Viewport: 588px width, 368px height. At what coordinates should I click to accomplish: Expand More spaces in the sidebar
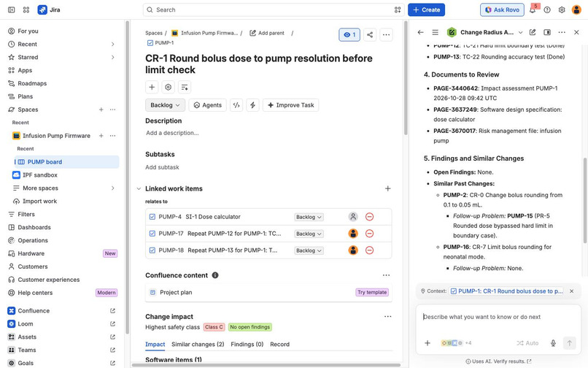click(112, 188)
